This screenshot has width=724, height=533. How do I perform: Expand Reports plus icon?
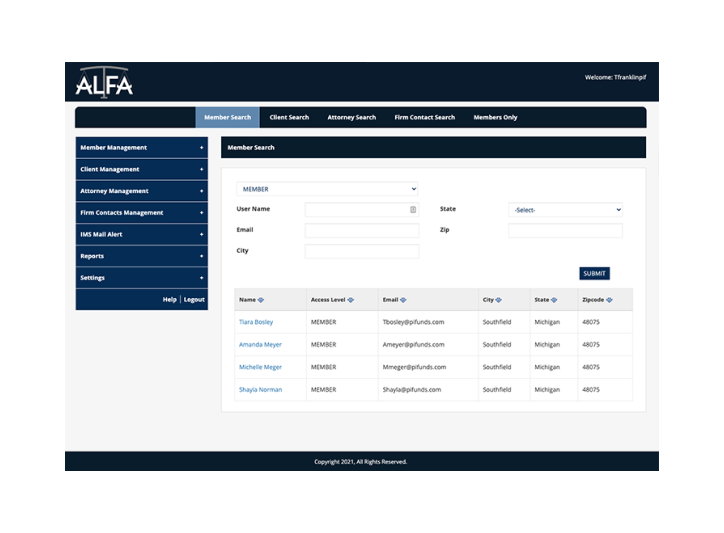pos(201,256)
